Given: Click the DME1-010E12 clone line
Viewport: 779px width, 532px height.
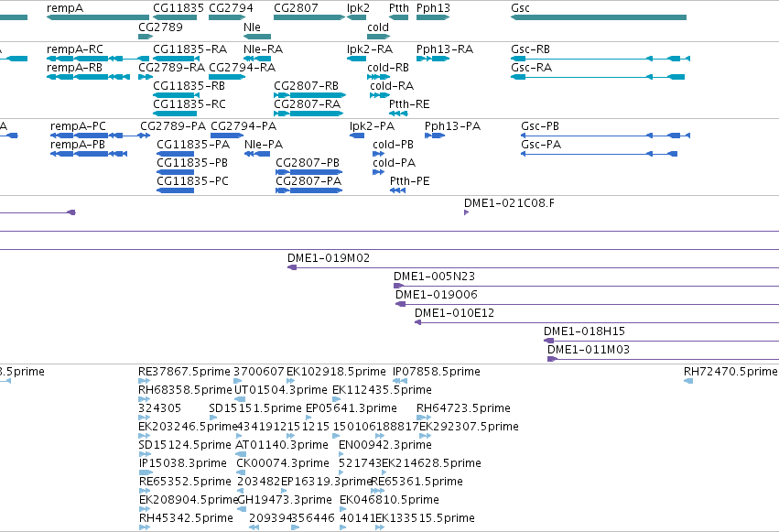Looking at the screenshot, I should tap(597, 323).
